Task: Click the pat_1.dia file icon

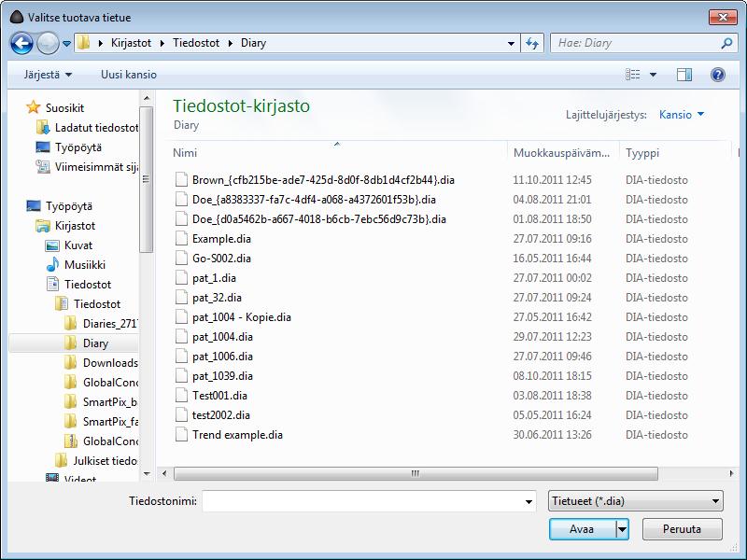Action: click(181, 277)
